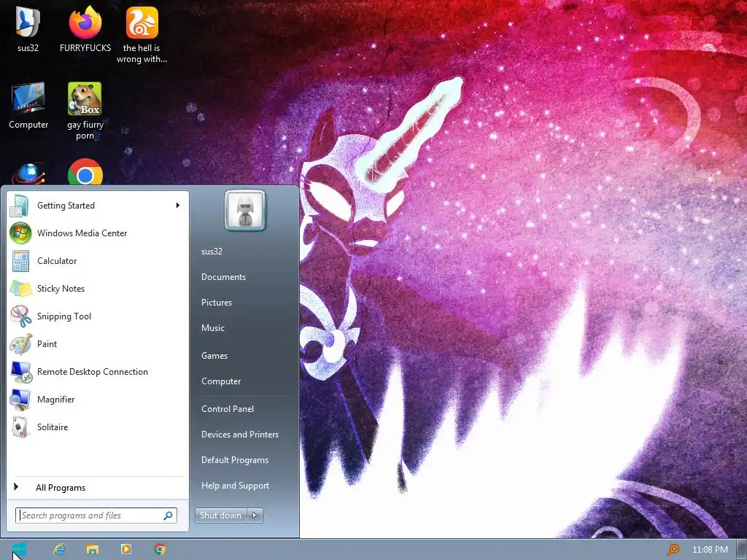747x560 pixels.
Task: Open Shut down options arrow
Action: pyautogui.click(x=255, y=516)
